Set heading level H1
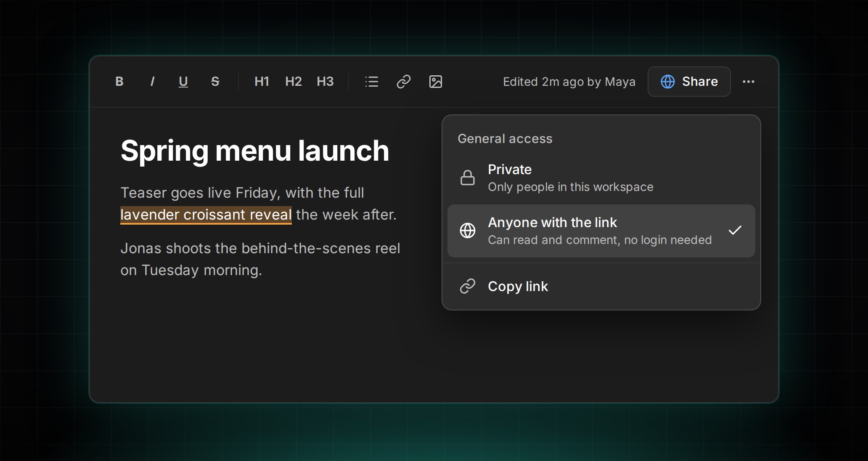 coord(262,82)
